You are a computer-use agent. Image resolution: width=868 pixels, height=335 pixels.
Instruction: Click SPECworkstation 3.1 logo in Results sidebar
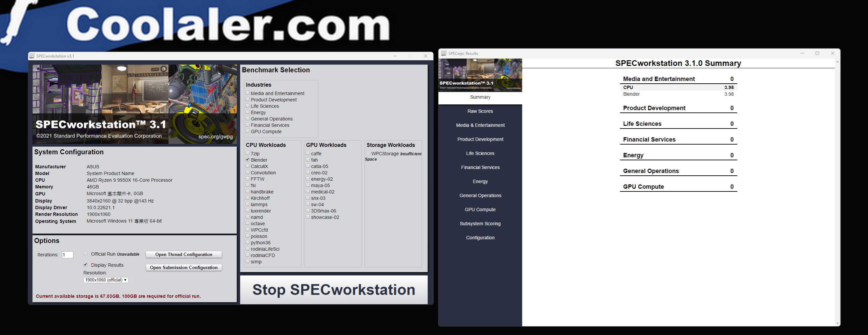pyautogui.click(x=480, y=75)
